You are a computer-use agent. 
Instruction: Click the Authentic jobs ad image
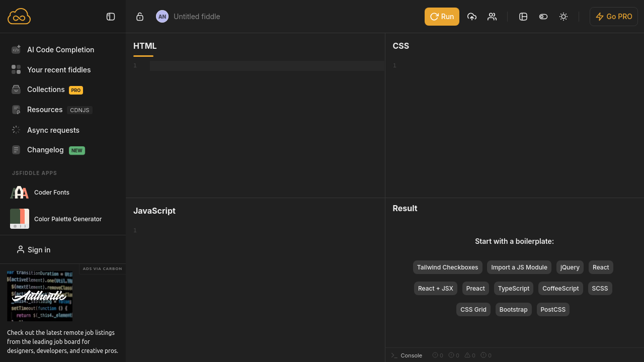[40, 296]
